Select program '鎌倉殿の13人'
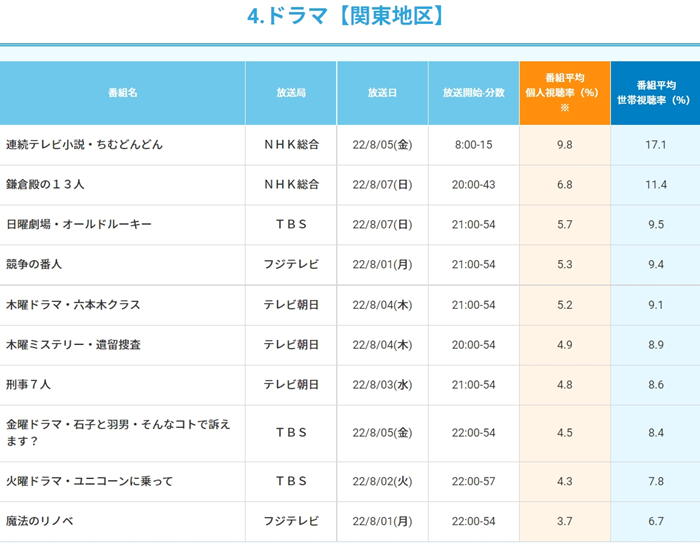Image resolution: width=700 pixels, height=543 pixels. pos(45,184)
